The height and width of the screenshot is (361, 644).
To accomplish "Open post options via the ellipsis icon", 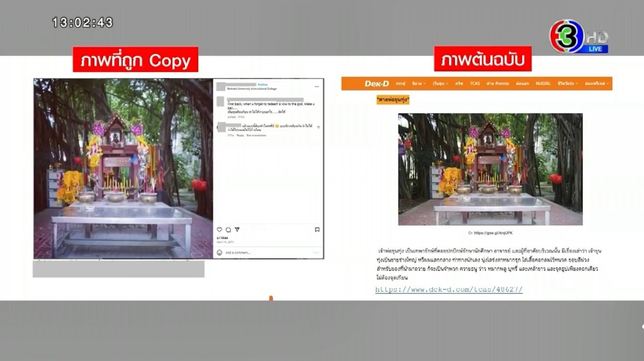I will (317, 86).
